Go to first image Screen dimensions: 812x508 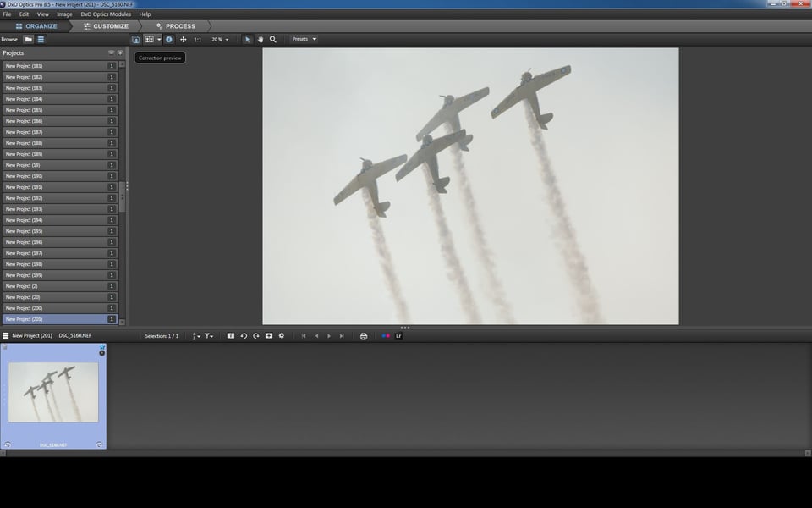coord(304,336)
